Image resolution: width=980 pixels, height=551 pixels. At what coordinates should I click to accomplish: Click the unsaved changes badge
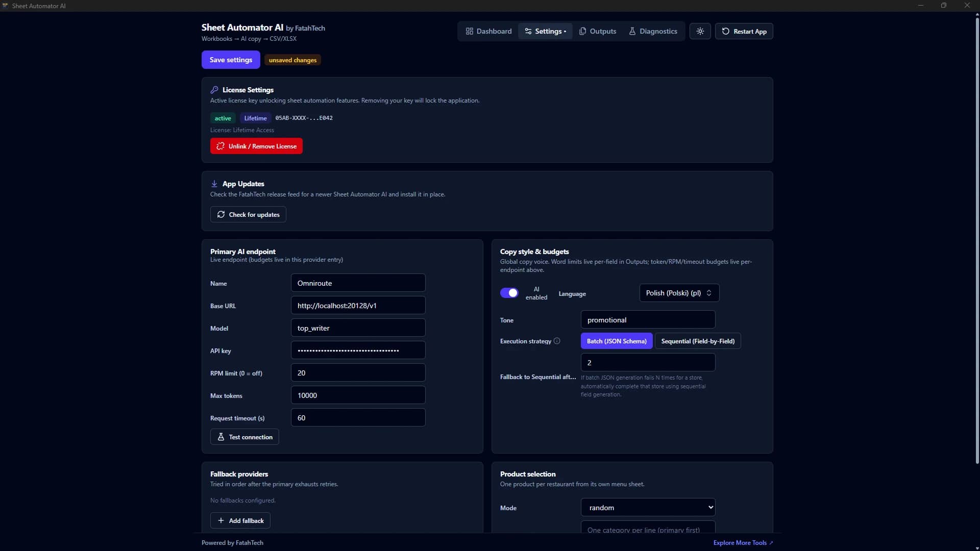tap(292, 60)
